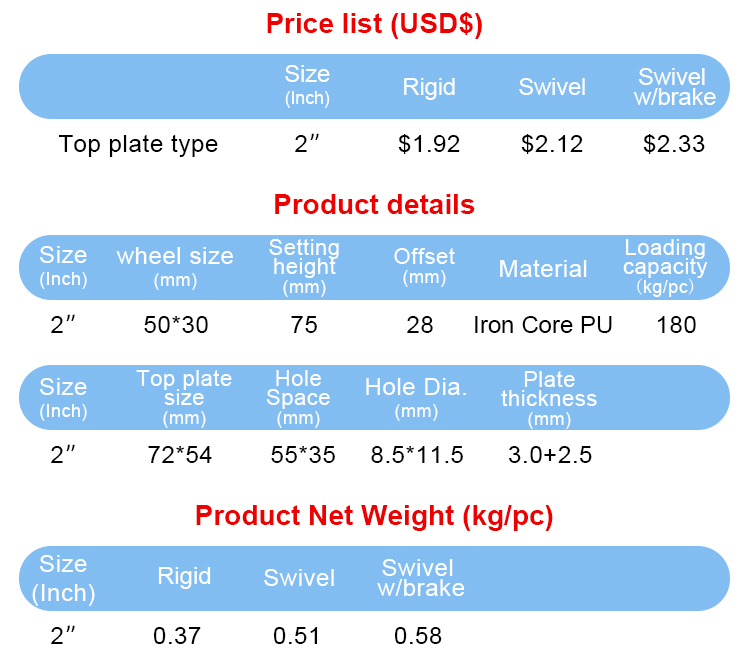Click the "Material" column header
The height and width of the screenshot is (672, 750).
[x=543, y=269]
